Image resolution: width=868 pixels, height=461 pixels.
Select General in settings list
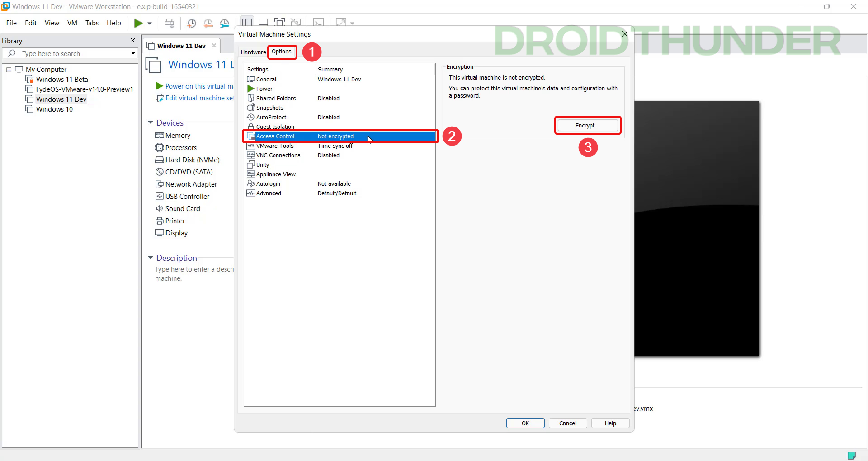click(x=266, y=80)
